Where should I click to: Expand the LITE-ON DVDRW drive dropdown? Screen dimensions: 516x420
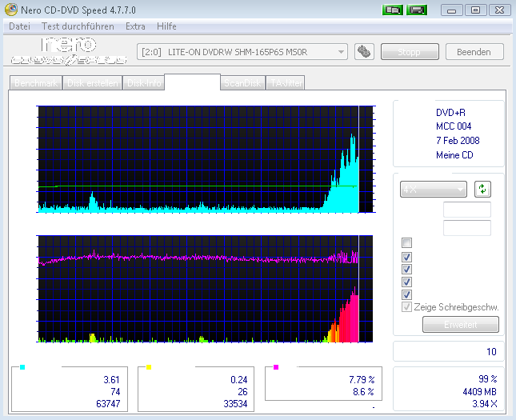342,52
